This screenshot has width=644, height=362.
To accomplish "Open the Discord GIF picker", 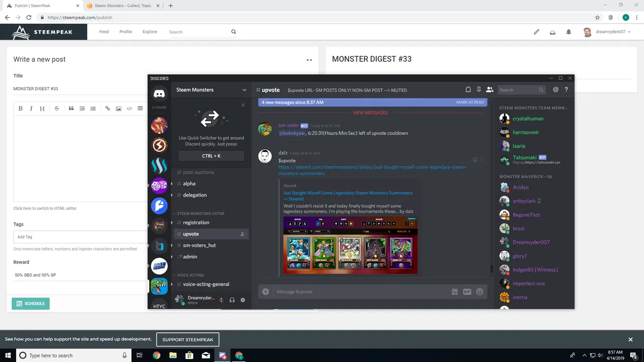I will pos(467,292).
